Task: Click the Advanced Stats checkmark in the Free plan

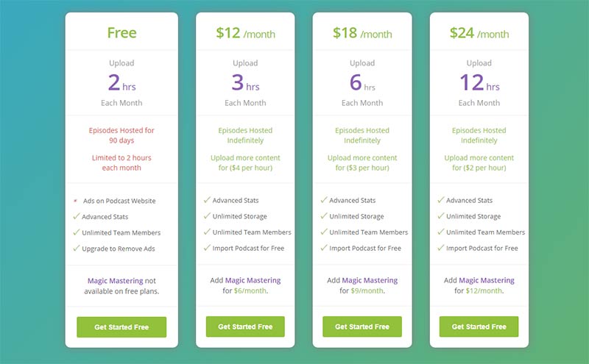Action: pos(77,216)
